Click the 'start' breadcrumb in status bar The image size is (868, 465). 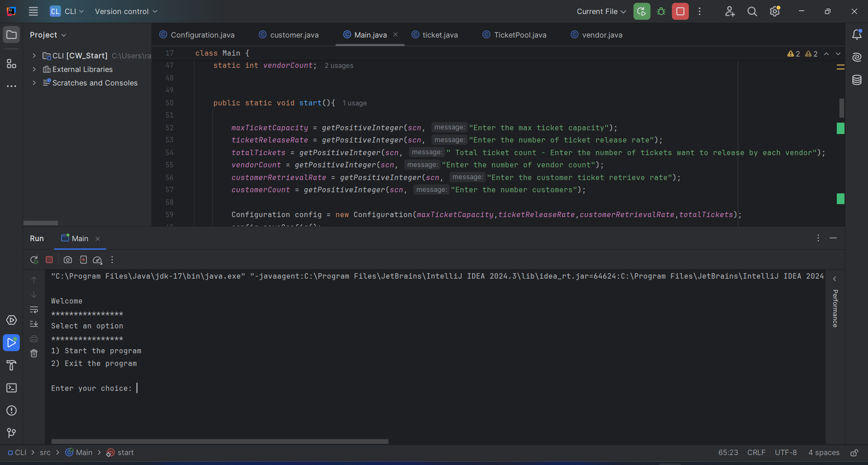pyautogui.click(x=125, y=452)
